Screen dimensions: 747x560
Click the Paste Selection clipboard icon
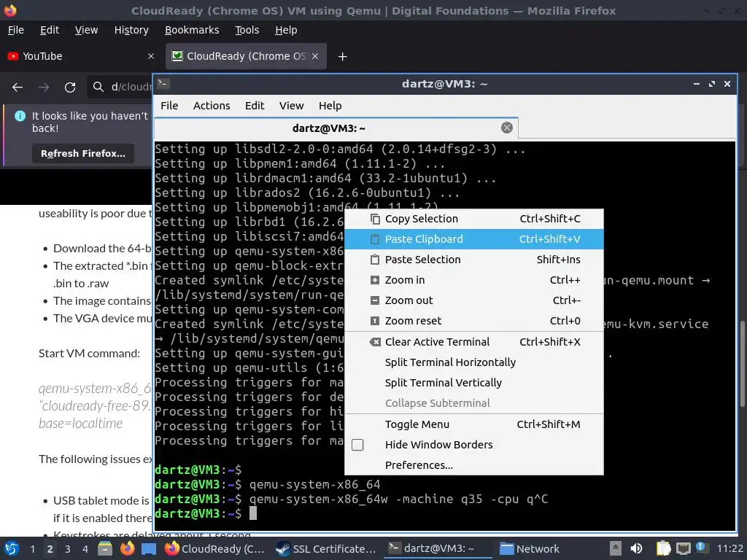[x=375, y=260]
